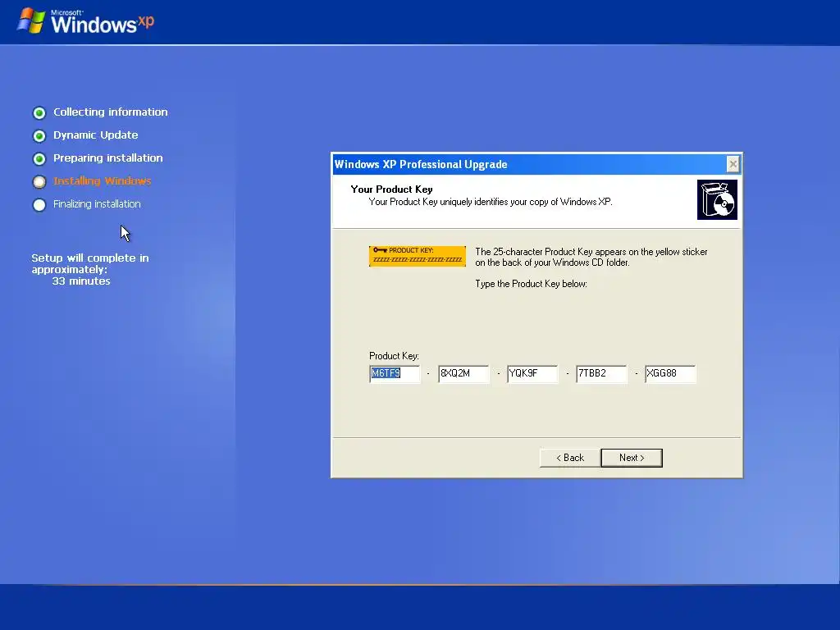Click the 'Dynamic Update' text
The image size is (840, 630).
[95, 135]
